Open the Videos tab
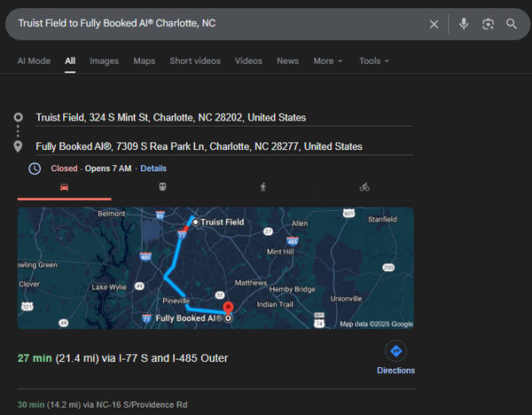 248,61
